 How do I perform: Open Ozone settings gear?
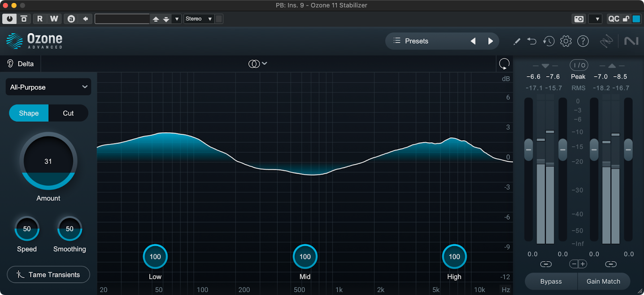(x=566, y=41)
